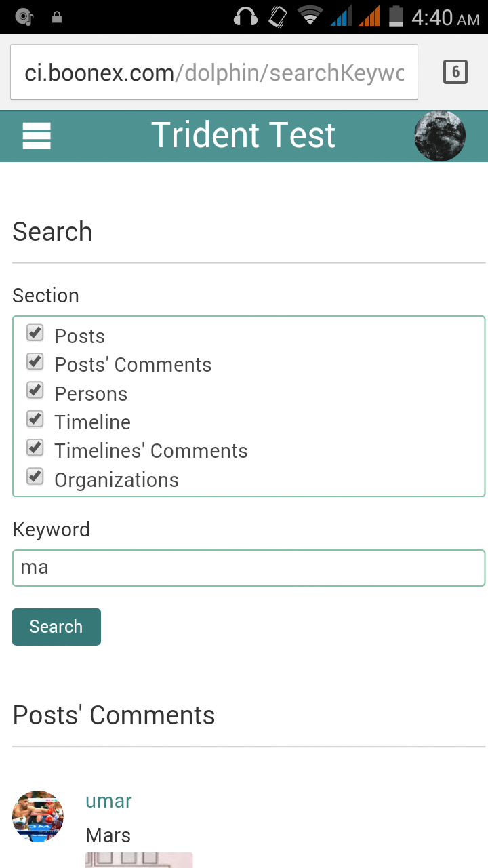
Task: Tap the headphones status bar icon
Action: pos(245,17)
